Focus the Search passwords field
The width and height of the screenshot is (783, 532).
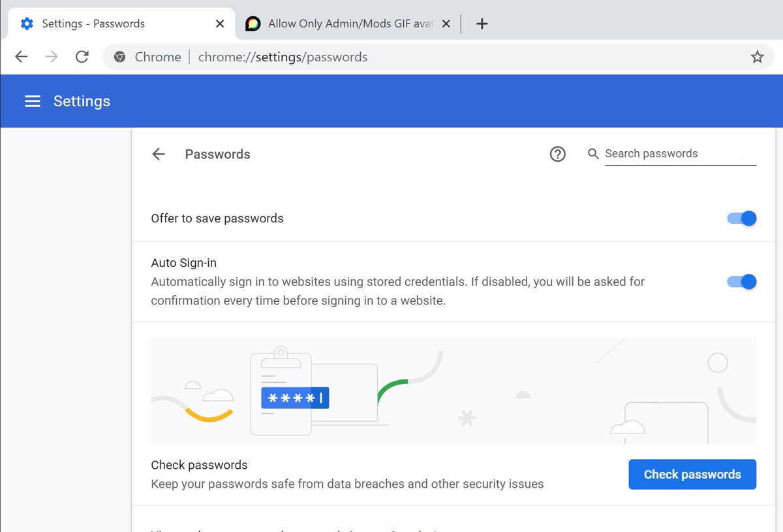(679, 154)
